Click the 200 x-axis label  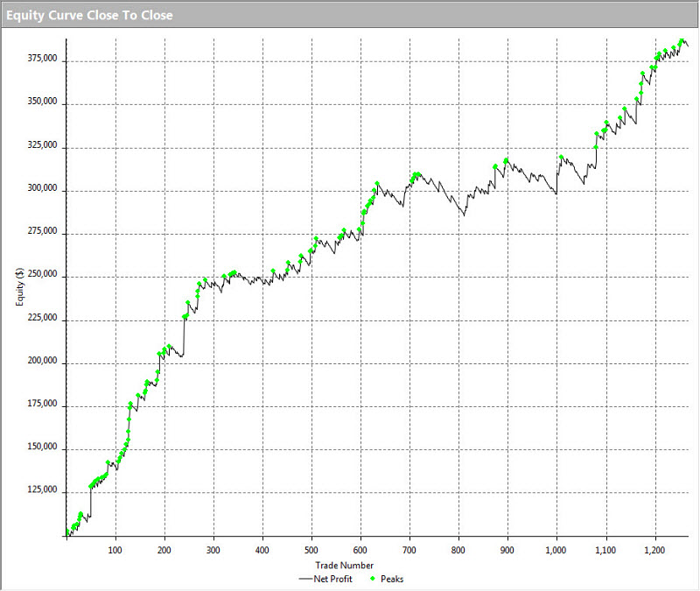tap(164, 550)
